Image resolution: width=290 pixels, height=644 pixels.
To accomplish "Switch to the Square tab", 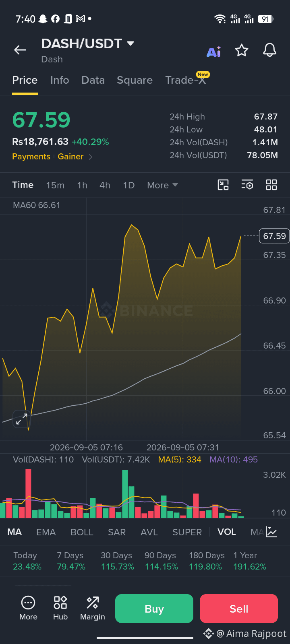I will pyautogui.click(x=135, y=80).
